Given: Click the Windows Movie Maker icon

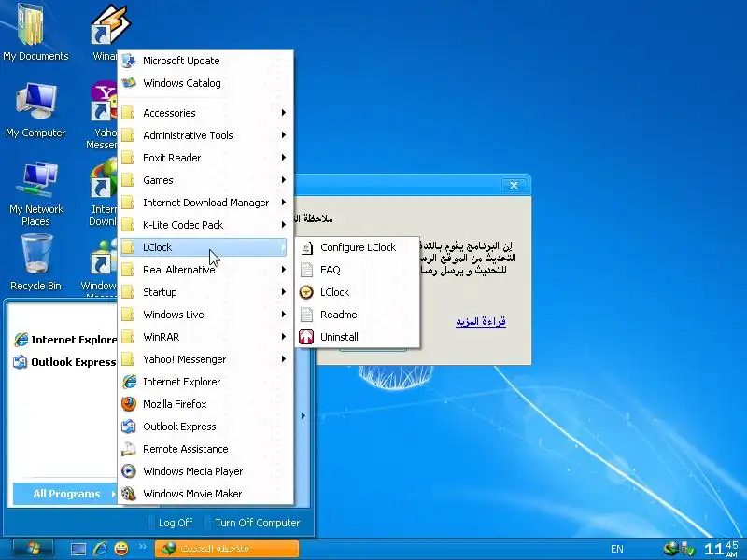Looking at the screenshot, I should [128, 494].
